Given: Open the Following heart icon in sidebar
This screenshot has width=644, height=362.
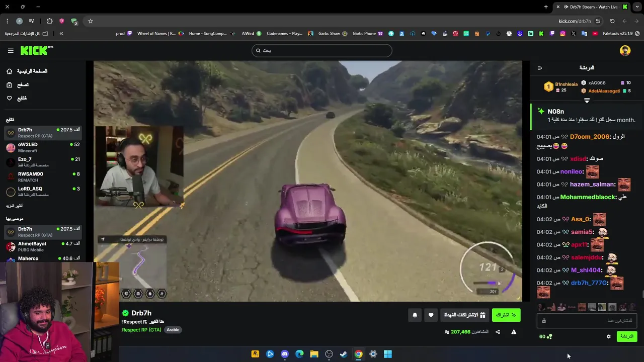Looking at the screenshot, I should (9, 98).
